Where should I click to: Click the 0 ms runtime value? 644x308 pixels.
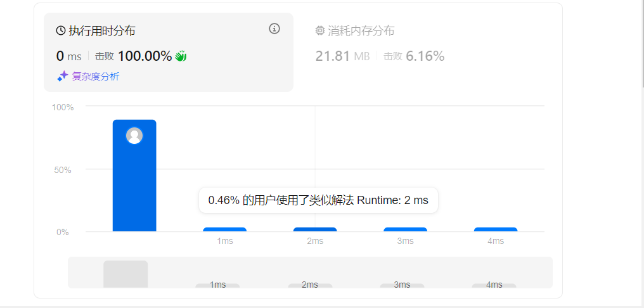click(x=68, y=56)
